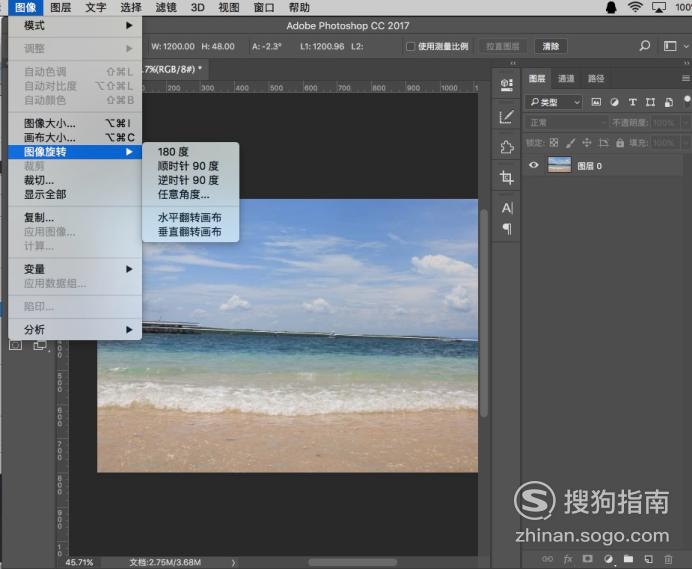
Task: Open the 3D panel icon
Action: 506,84
